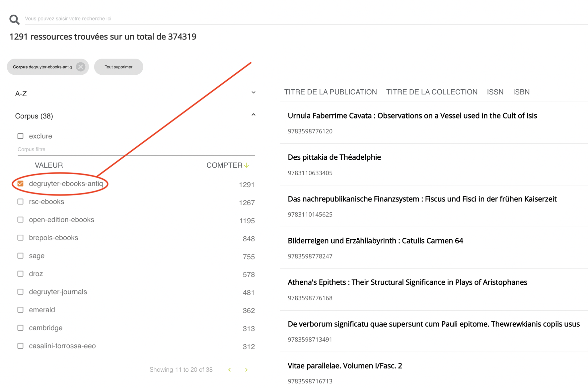
Task: Go to previous page of corpus values
Action: pyautogui.click(x=229, y=370)
